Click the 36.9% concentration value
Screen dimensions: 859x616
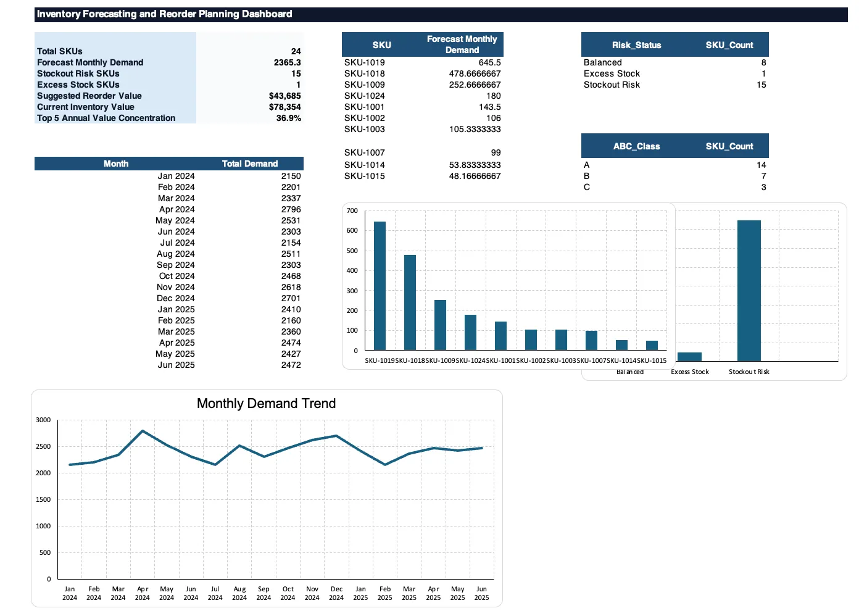point(288,118)
